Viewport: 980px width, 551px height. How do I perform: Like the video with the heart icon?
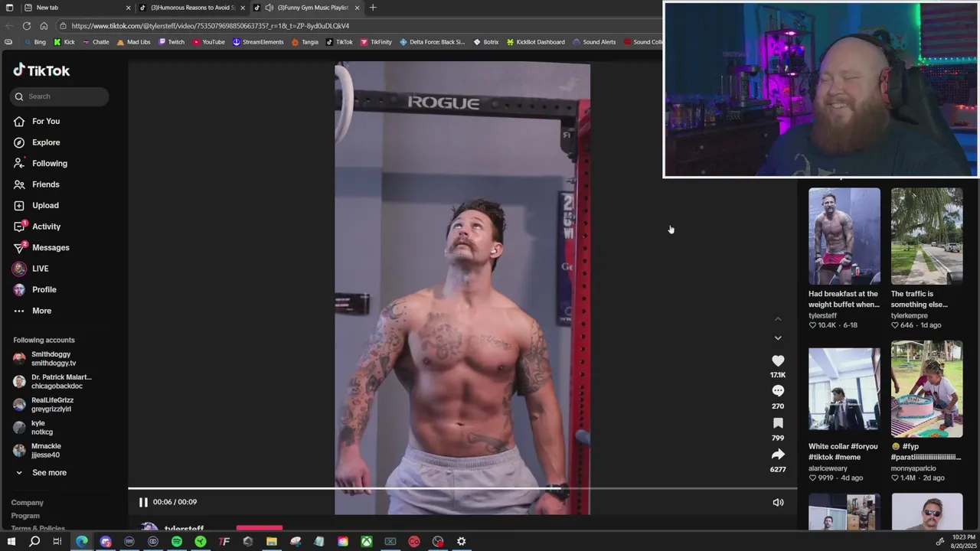(778, 360)
